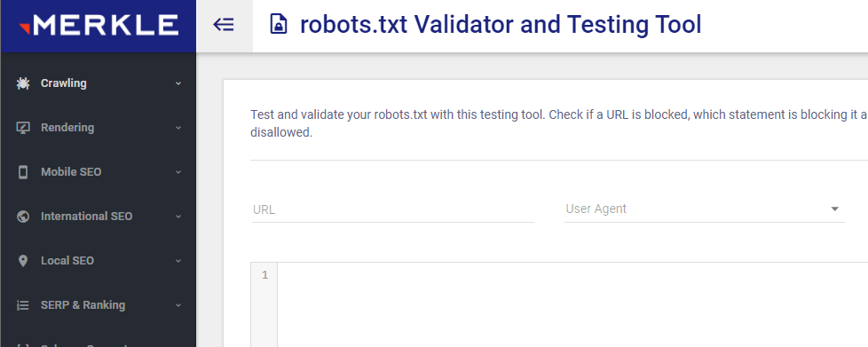Screen dimensions: 868x347
Task: Click the SERP & Ranking list icon
Action: point(23,305)
